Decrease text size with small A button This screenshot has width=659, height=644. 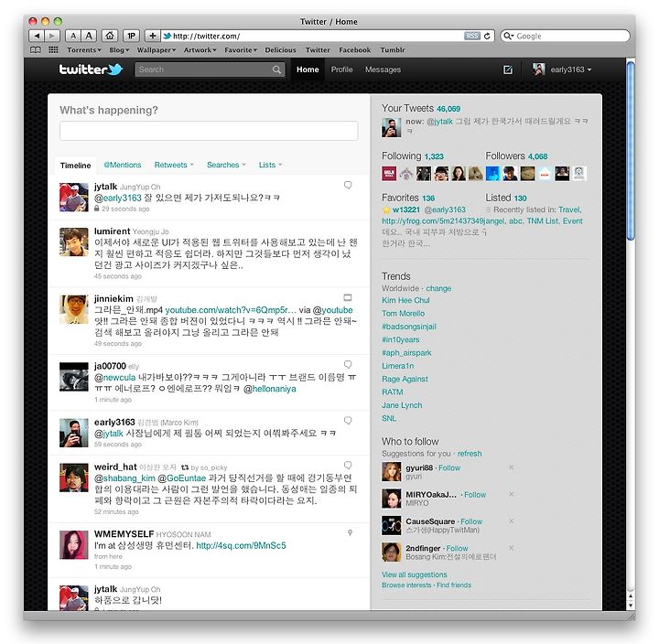tap(73, 36)
